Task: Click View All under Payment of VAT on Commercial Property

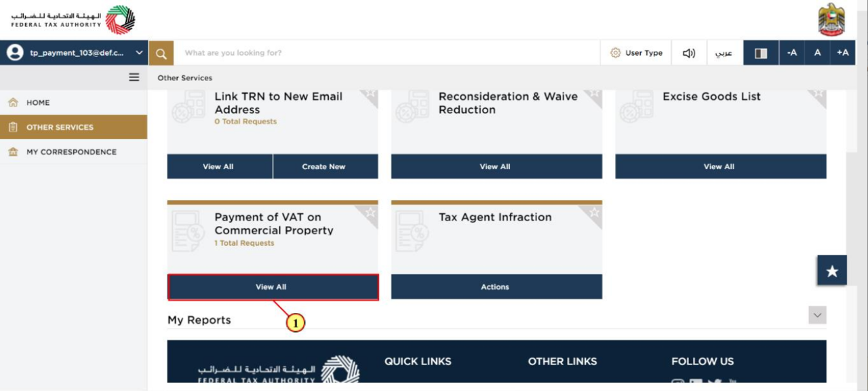Action: tap(273, 287)
